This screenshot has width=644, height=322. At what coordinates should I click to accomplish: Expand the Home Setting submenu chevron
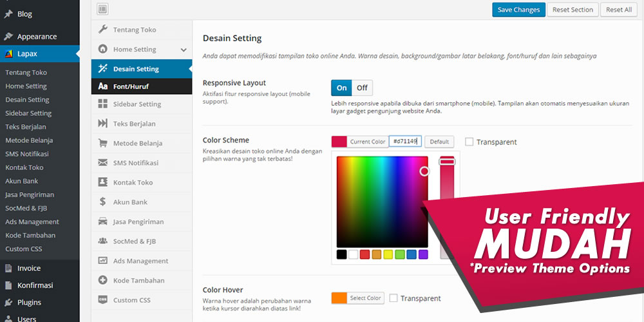184,50
